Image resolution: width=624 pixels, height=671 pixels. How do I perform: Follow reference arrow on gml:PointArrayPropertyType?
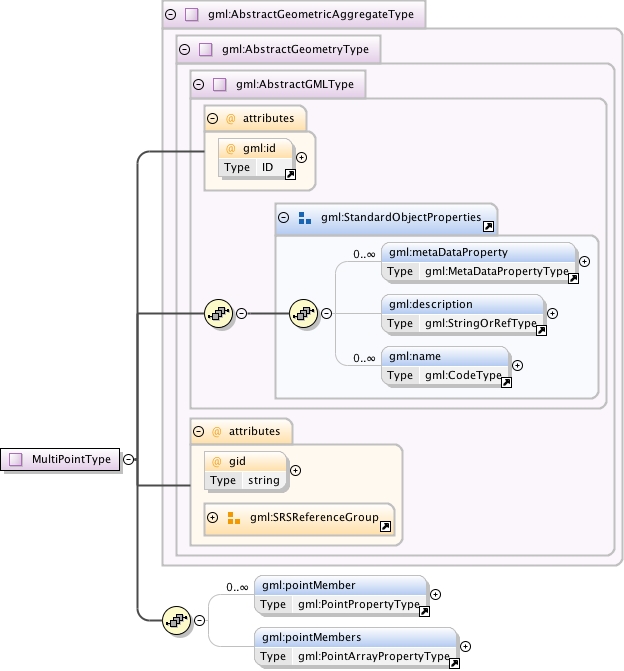point(454,664)
